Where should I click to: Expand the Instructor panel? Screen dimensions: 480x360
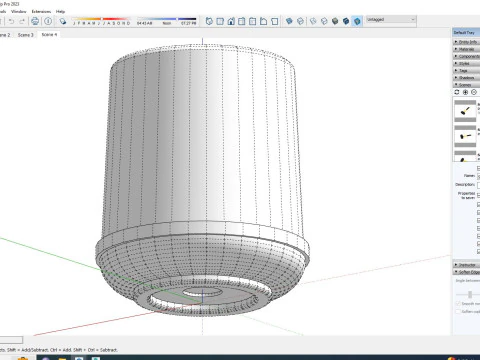click(466, 265)
